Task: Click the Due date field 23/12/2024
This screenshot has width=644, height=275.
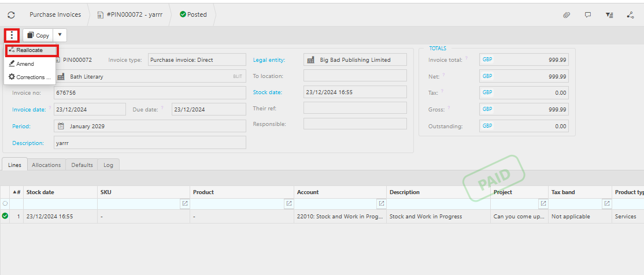Action: pos(209,110)
